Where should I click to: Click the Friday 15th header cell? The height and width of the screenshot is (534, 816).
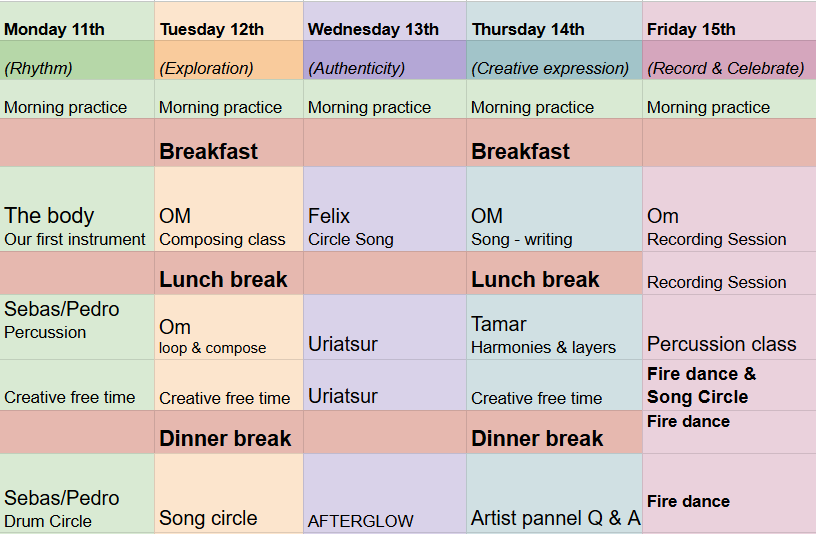pyautogui.click(x=729, y=21)
